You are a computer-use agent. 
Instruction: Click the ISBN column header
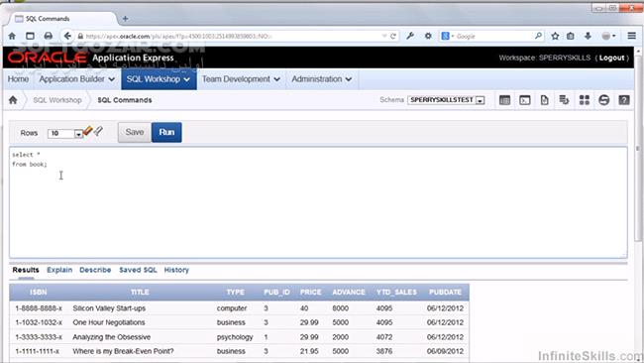pyautogui.click(x=39, y=292)
